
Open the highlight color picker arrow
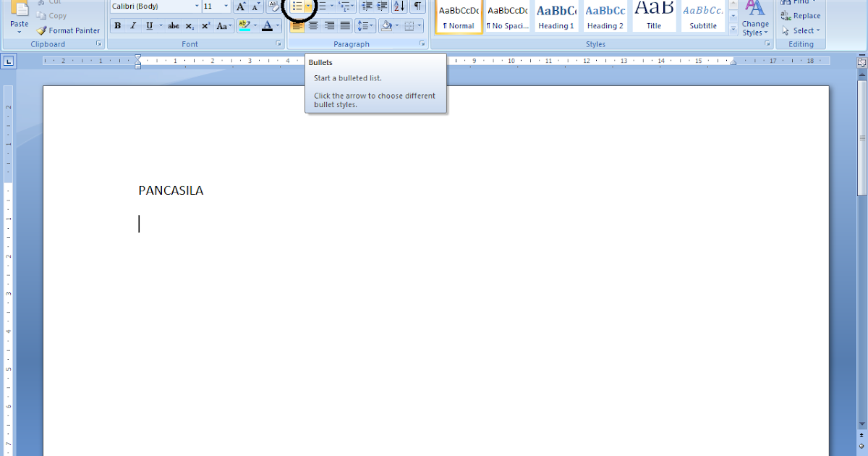(x=255, y=26)
